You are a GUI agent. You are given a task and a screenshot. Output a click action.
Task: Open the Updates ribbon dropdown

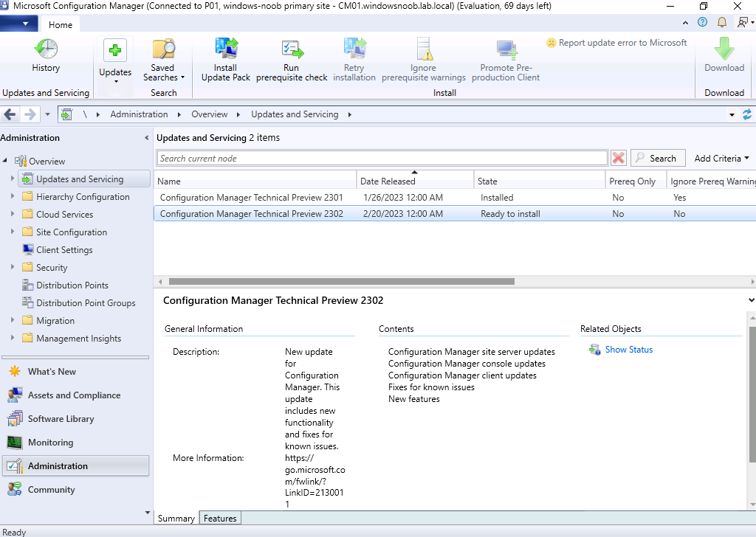[114, 62]
